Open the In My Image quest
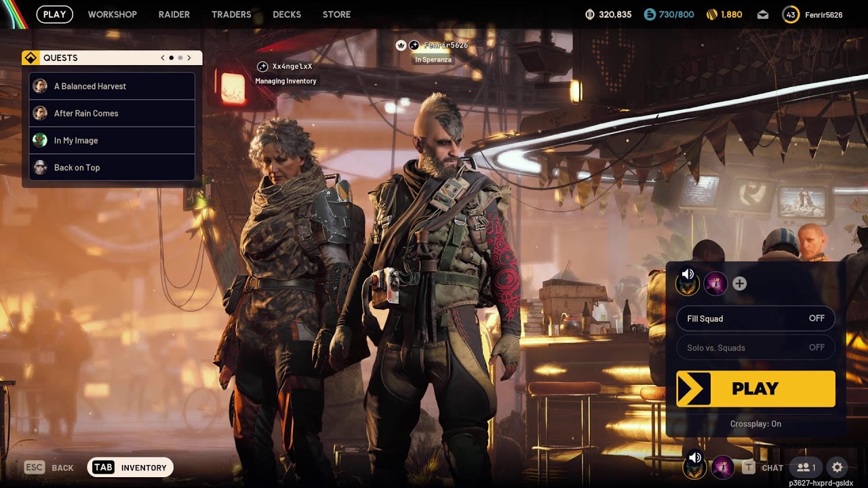The width and height of the screenshot is (868, 488). pos(112,140)
